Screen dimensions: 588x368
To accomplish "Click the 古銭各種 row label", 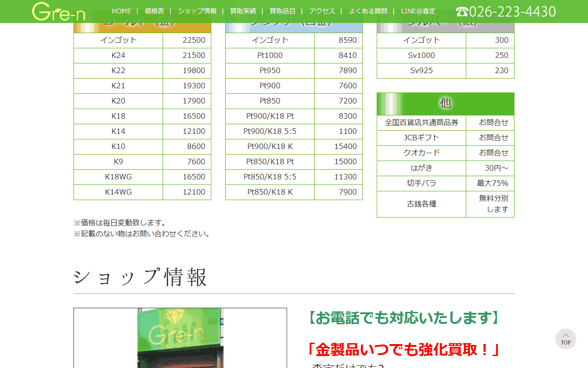I will (x=422, y=204).
